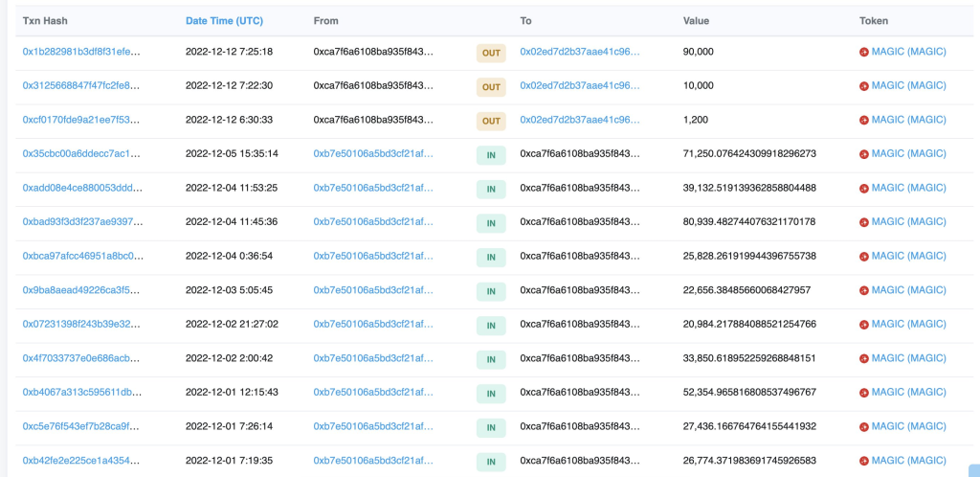This screenshot has width=980, height=477.
Task: Open transaction hash 0x1b282981b3df8f31efe
Action: click(82, 52)
